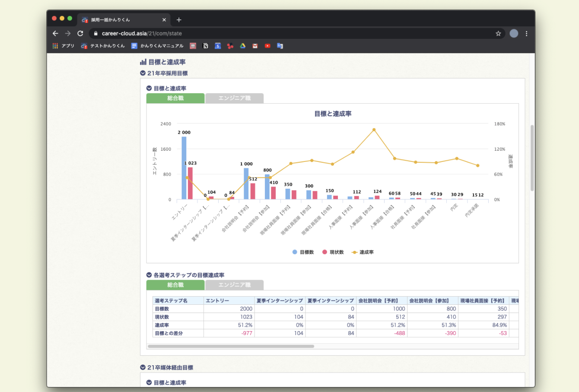The height and width of the screenshot is (392, 579).
Task: Open the Gmail bookmark
Action: (255, 46)
